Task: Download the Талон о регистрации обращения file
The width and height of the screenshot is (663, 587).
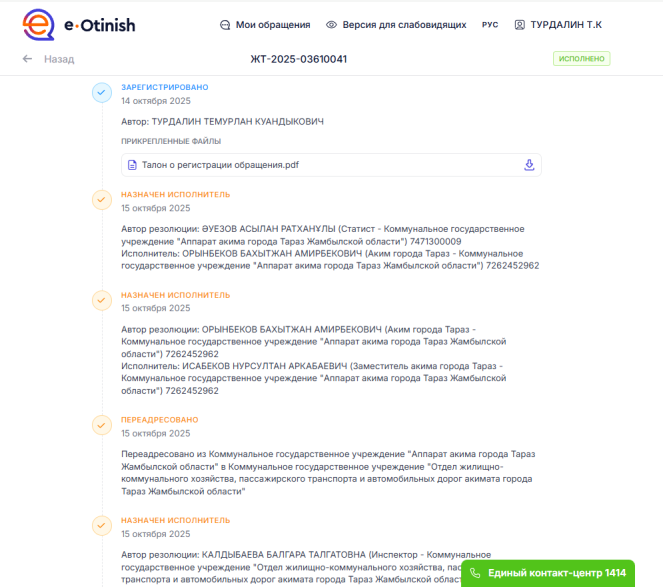Action: click(529, 165)
